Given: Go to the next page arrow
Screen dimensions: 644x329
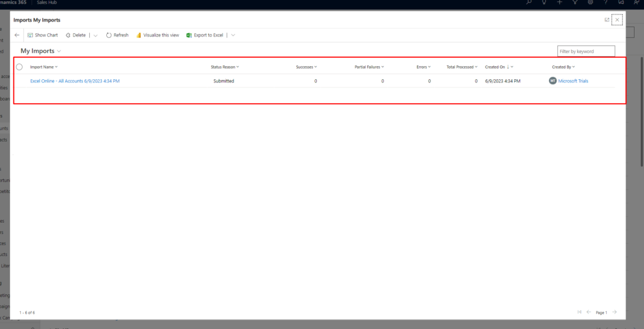Looking at the screenshot, I should point(614,312).
